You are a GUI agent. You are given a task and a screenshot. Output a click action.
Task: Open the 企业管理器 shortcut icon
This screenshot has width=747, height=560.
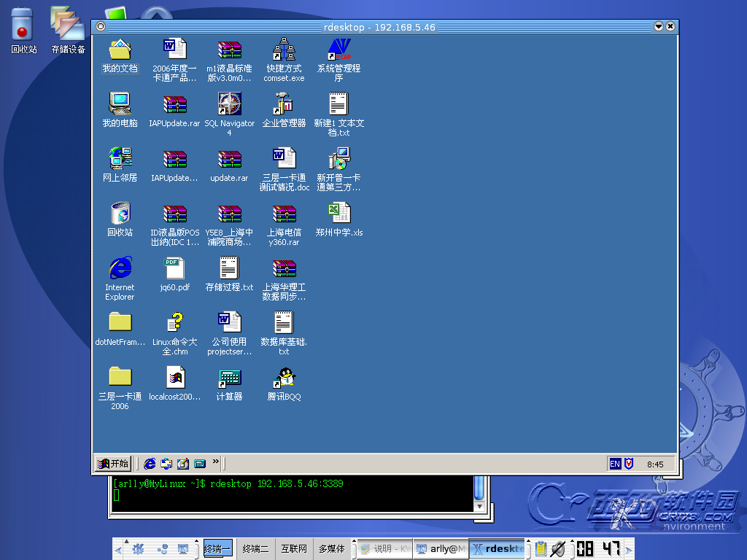point(284,105)
